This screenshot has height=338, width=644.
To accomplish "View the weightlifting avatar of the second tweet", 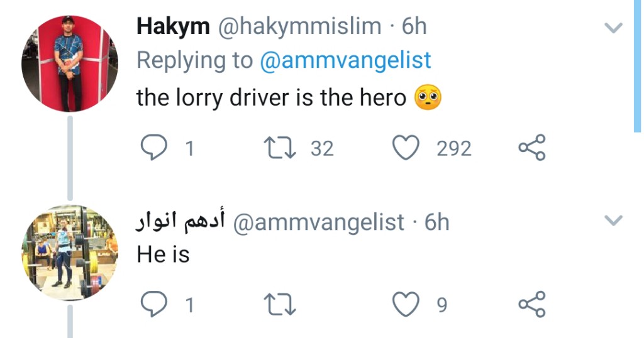I will point(69,253).
